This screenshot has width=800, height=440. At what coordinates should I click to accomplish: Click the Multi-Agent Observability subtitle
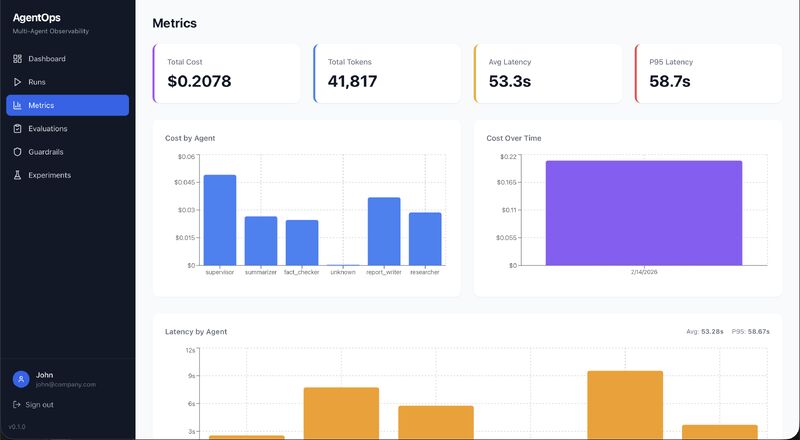tap(51, 31)
